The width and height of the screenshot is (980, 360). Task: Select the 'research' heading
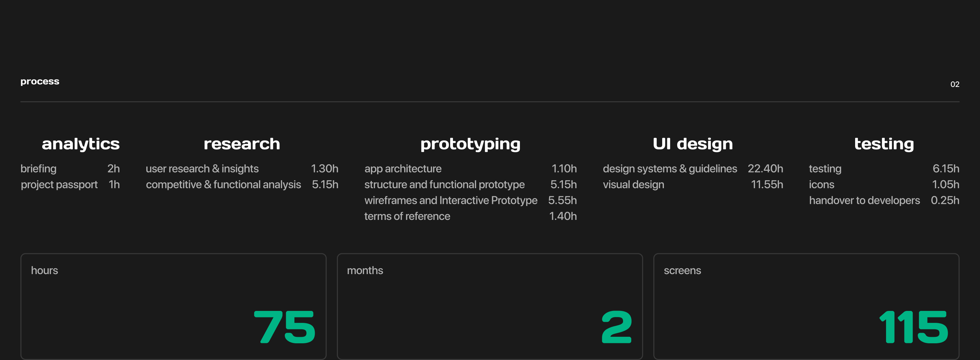tap(242, 144)
